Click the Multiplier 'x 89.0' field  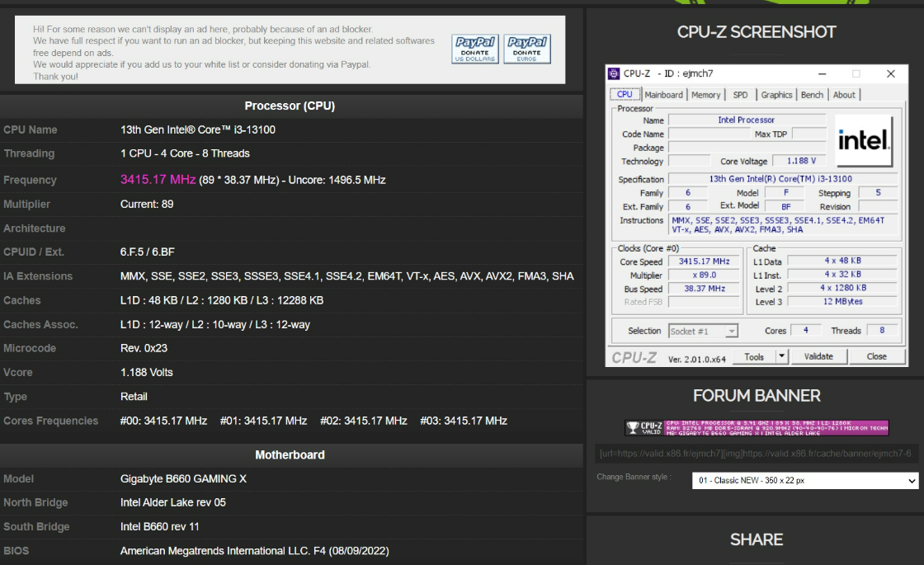point(704,275)
